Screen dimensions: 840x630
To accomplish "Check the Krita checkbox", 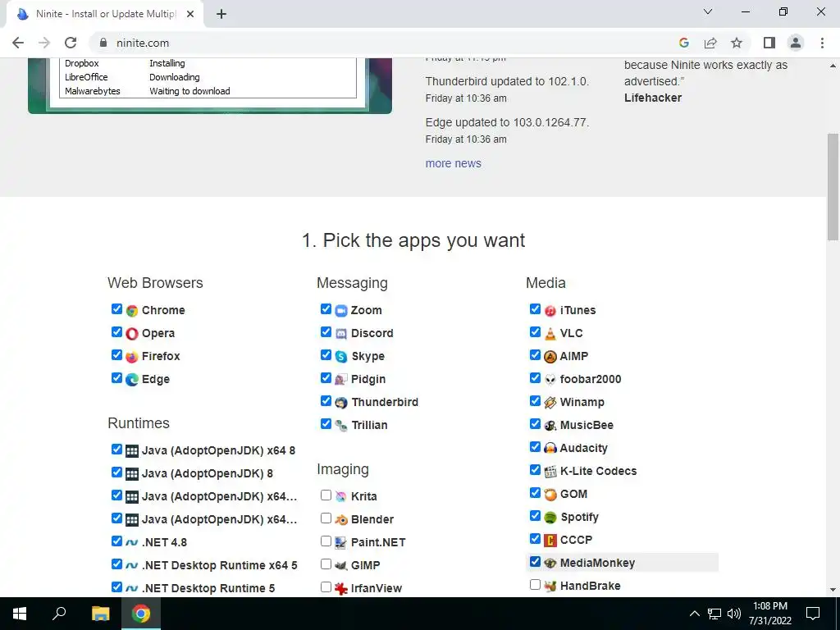I will click(x=326, y=495).
